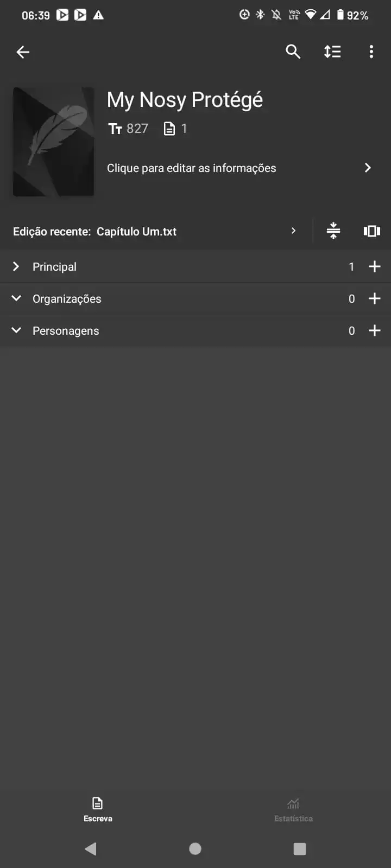The image size is (391, 868).
Task: Collapse the Organizações folder chevron
Action: coord(16,298)
